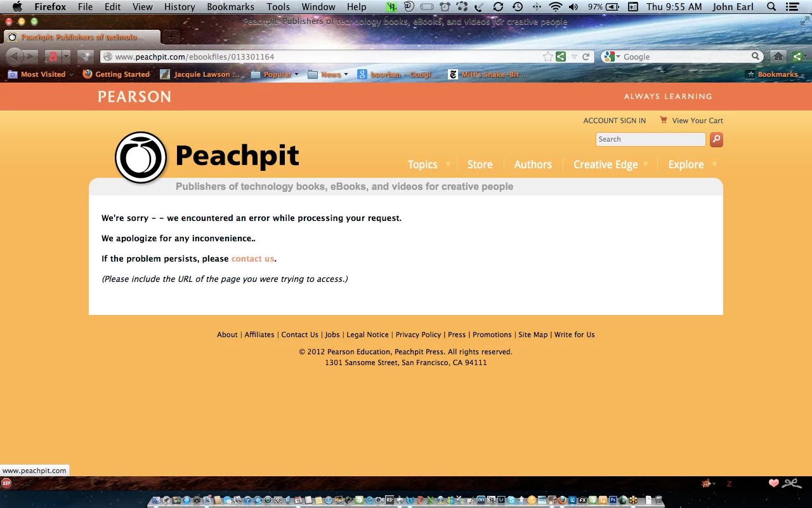Screen dimensions: 812x508
Task: Click the ACCOUNT SIGN IN link
Action: coord(615,121)
